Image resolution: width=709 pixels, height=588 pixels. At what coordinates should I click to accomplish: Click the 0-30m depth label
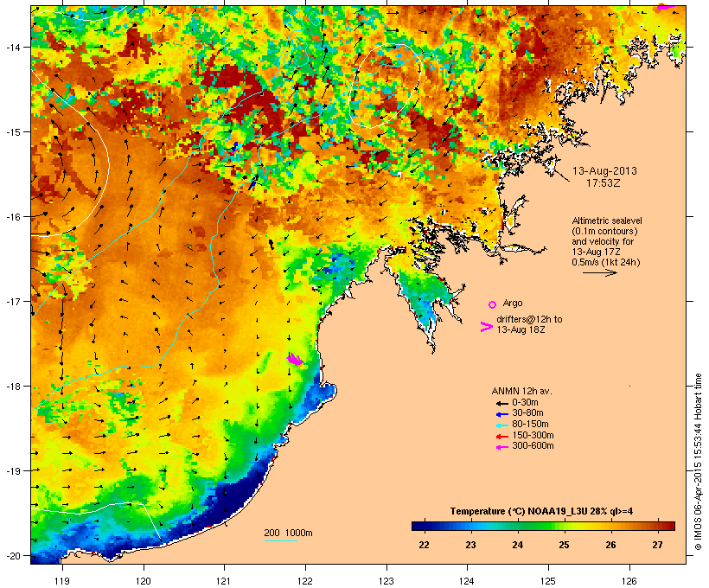point(525,403)
